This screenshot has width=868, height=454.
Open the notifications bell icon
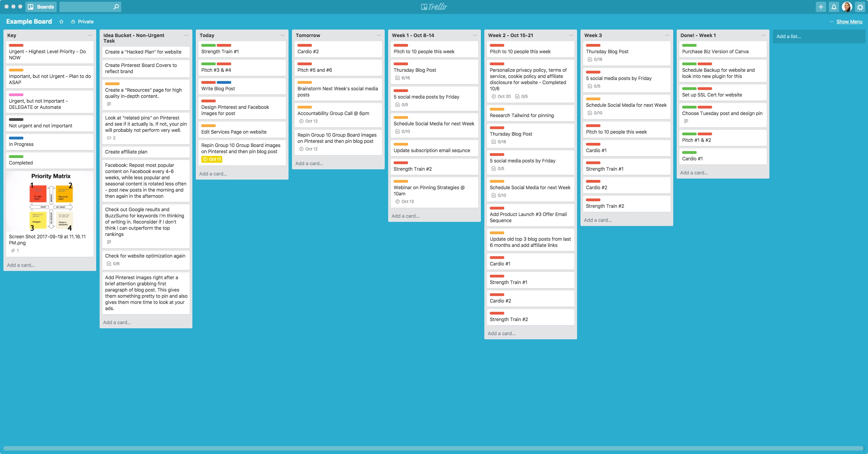834,7
